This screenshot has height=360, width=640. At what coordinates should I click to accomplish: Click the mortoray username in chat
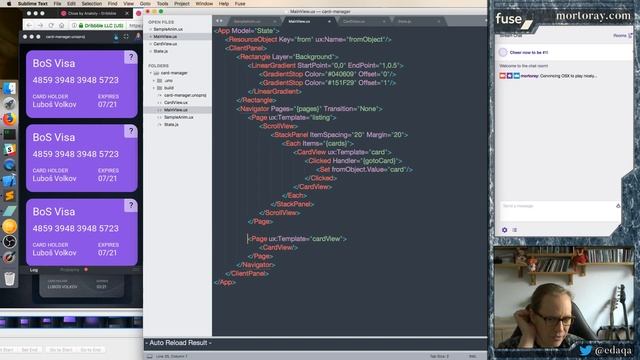pos(529,76)
